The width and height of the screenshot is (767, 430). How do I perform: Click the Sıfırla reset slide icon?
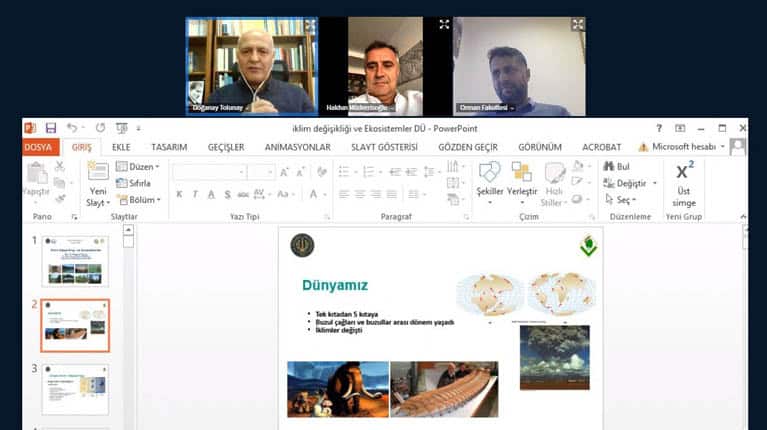pyautogui.click(x=134, y=184)
